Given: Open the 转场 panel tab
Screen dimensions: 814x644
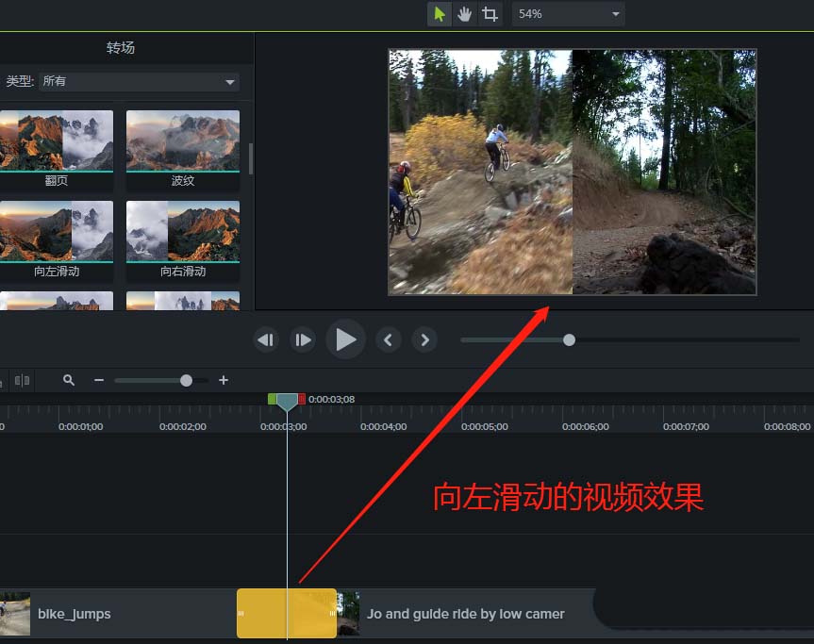Looking at the screenshot, I should (120, 48).
